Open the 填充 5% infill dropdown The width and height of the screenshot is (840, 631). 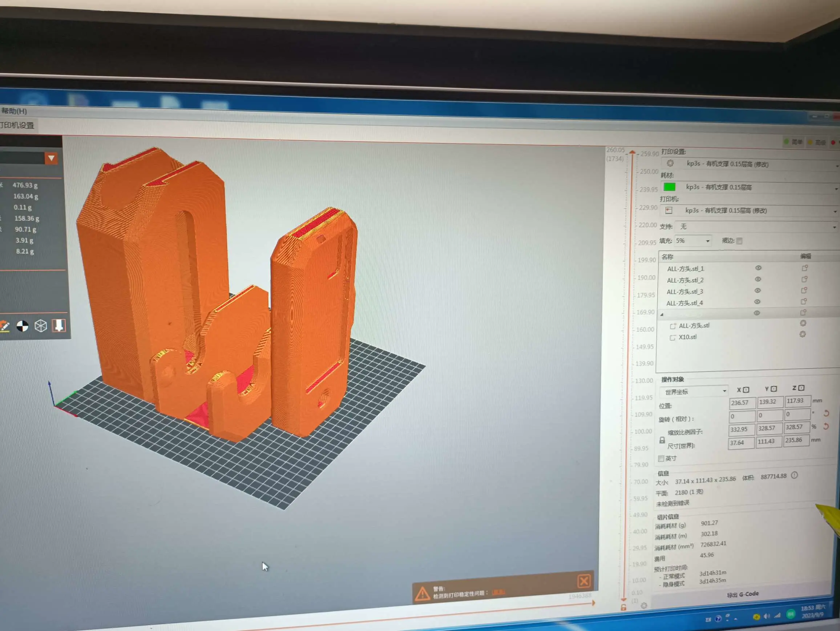692,241
